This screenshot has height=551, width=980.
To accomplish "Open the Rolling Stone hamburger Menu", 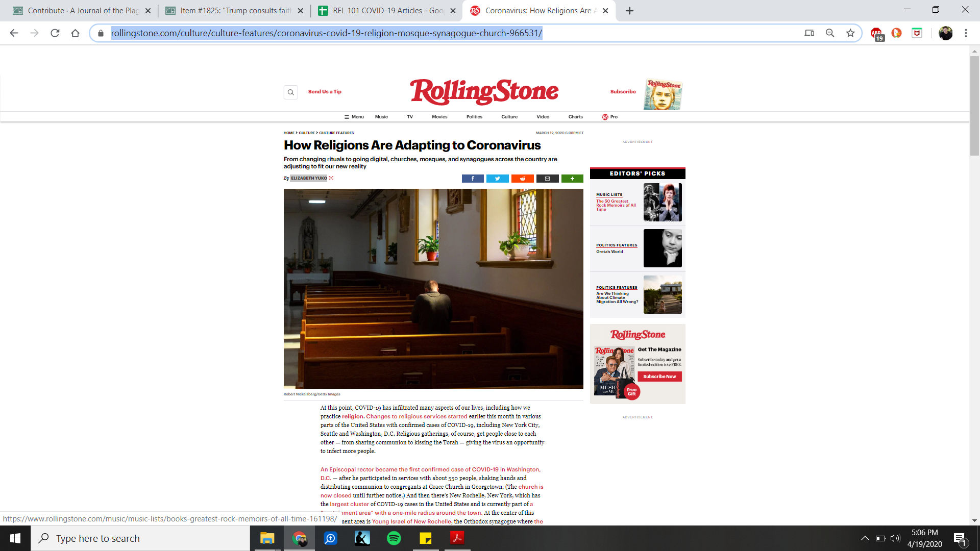I will [x=354, y=117].
